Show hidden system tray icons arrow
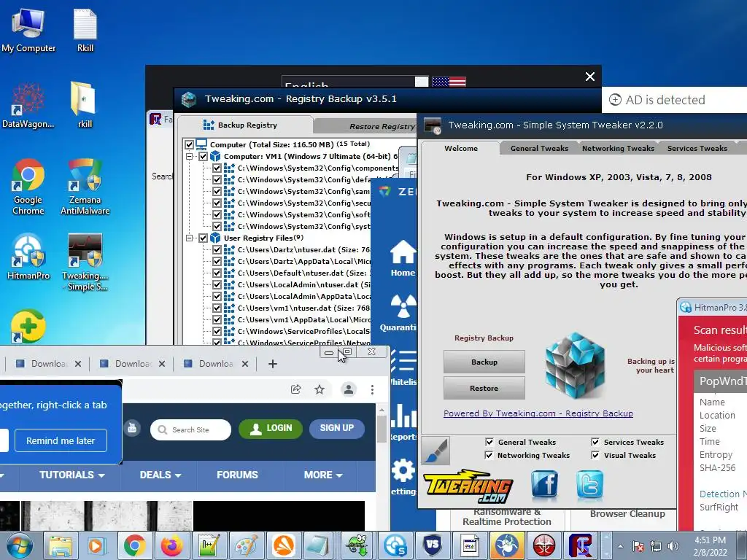 (x=620, y=547)
